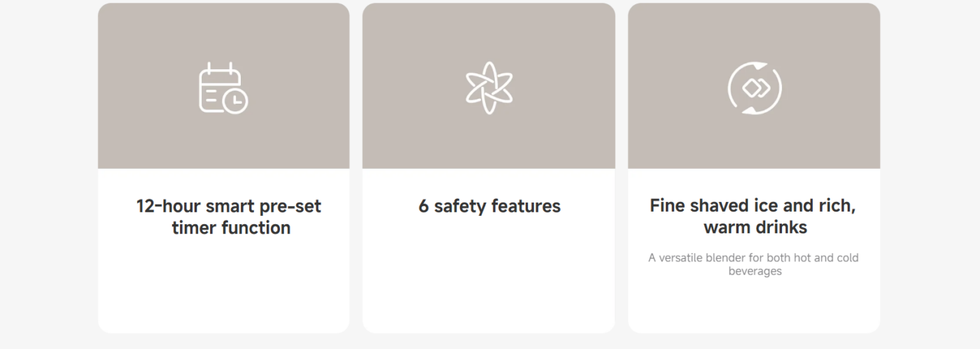Click the six-petal safety features icon
Image resolution: width=980 pixels, height=349 pixels.
click(x=489, y=88)
